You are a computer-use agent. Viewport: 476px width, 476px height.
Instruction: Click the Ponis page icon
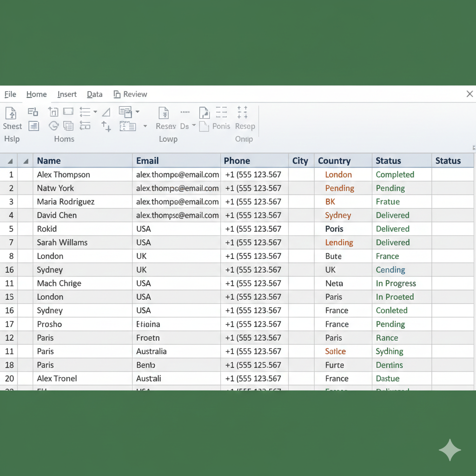pyautogui.click(x=204, y=126)
